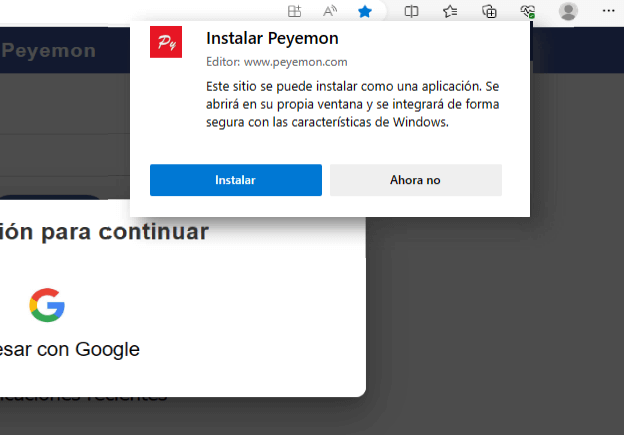Click the Instalar Peyemon dialog title
Viewport: 624px width, 435px height.
(x=272, y=38)
